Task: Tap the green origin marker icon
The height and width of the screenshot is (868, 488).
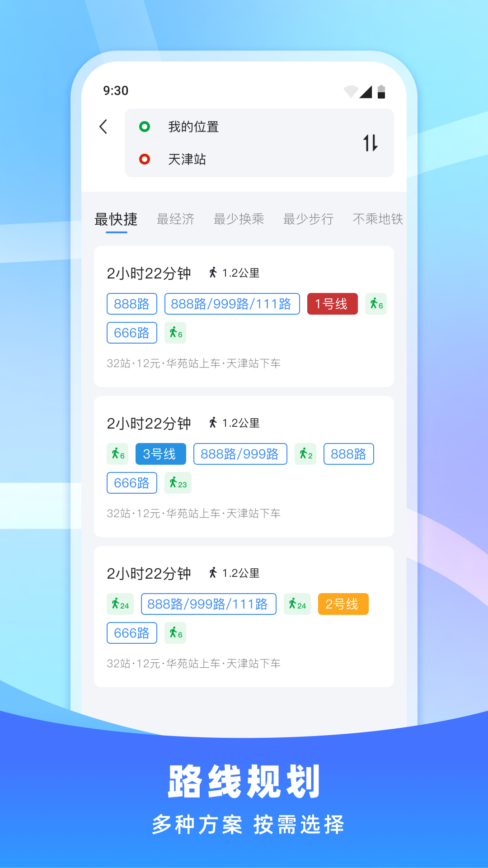Action: click(145, 127)
